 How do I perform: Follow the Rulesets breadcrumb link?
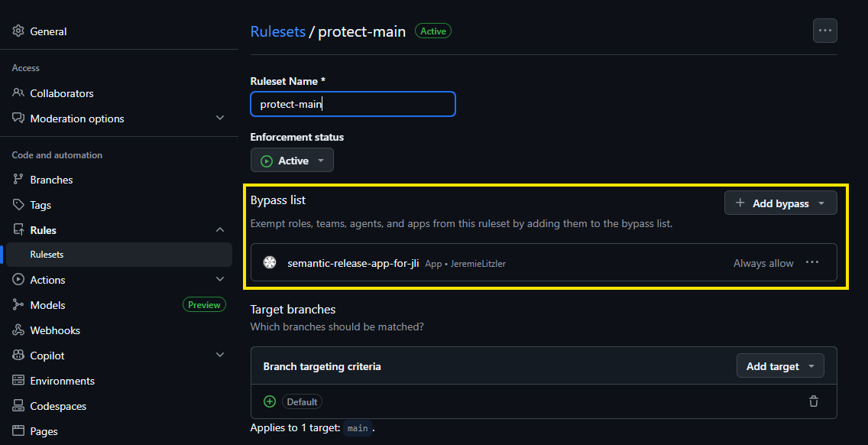tap(277, 31)
